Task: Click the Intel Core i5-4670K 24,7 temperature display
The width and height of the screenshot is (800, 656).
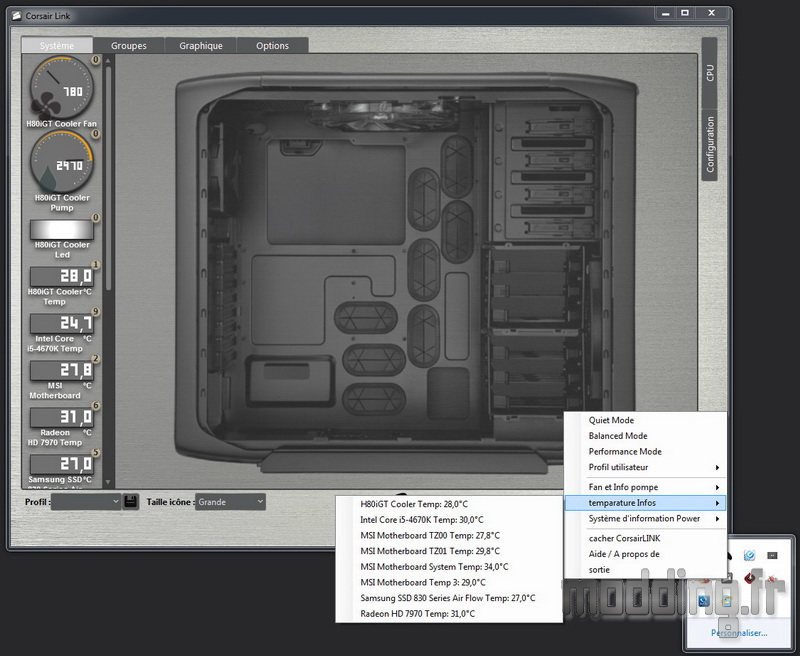Action: point(62,323)
